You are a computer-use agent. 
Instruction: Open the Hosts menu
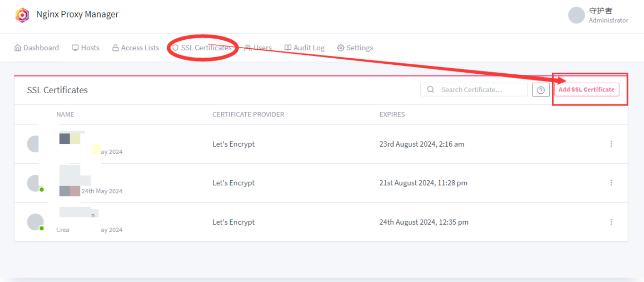(x=86, y=48)
